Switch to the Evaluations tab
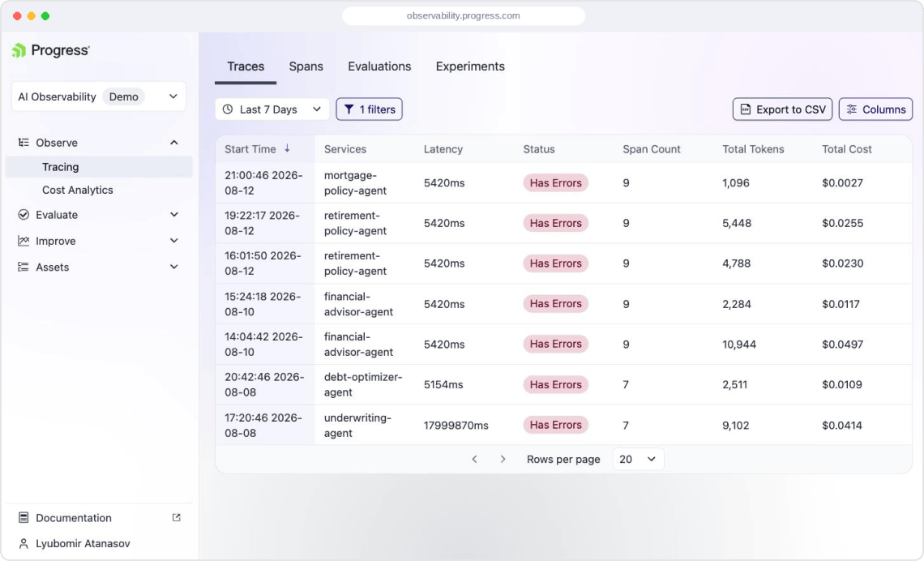Viewport: 924px width, 561px height. point(379,66)
